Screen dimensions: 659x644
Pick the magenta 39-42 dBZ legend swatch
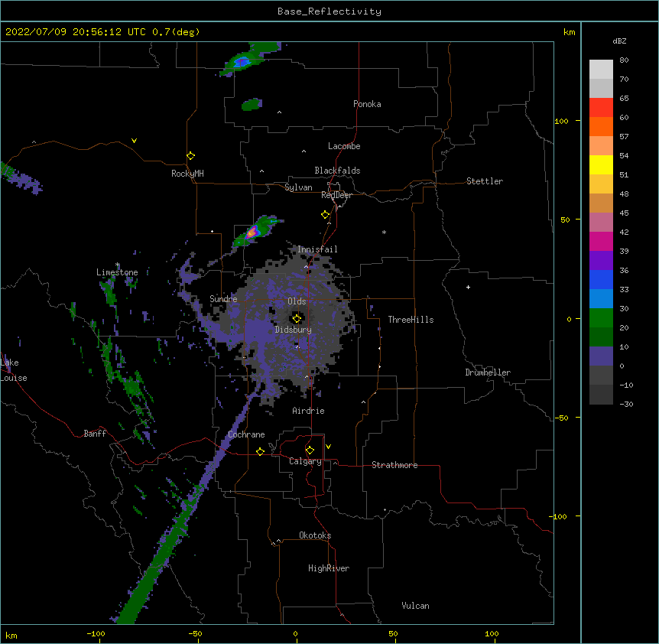601,241
